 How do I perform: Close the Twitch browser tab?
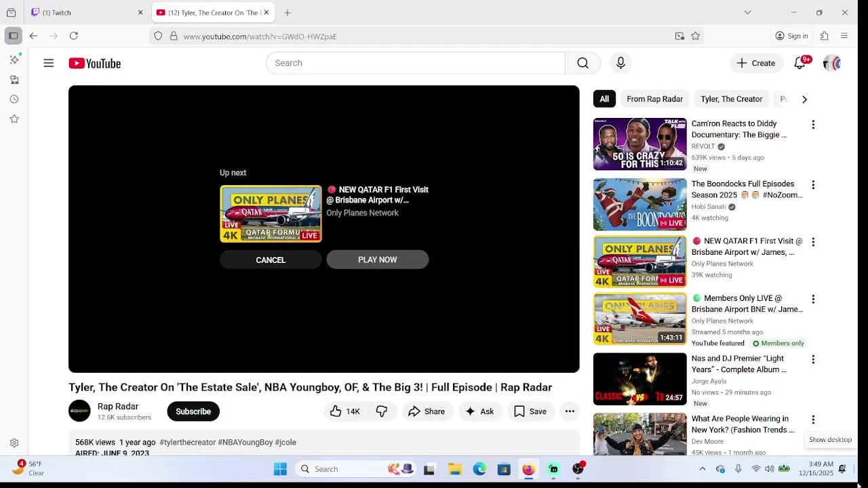140,12
